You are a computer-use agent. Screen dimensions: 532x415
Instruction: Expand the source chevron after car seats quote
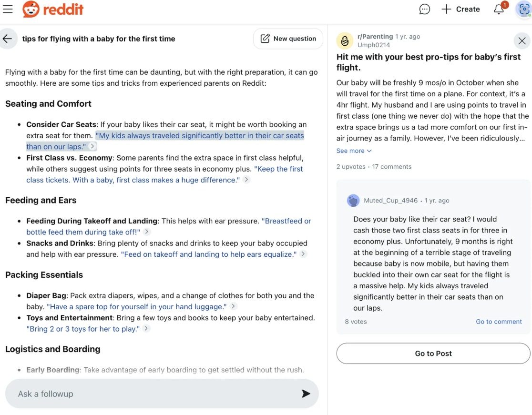point(92,147)
